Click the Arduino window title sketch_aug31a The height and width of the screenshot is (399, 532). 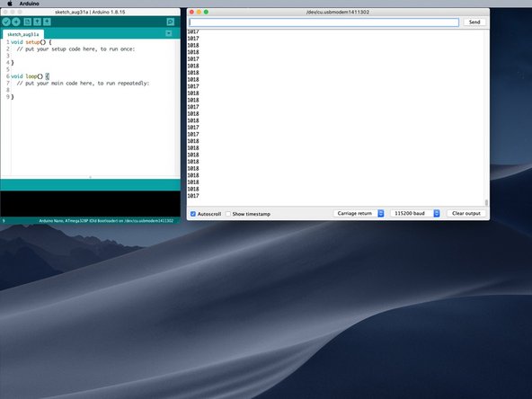coord(90,12)
